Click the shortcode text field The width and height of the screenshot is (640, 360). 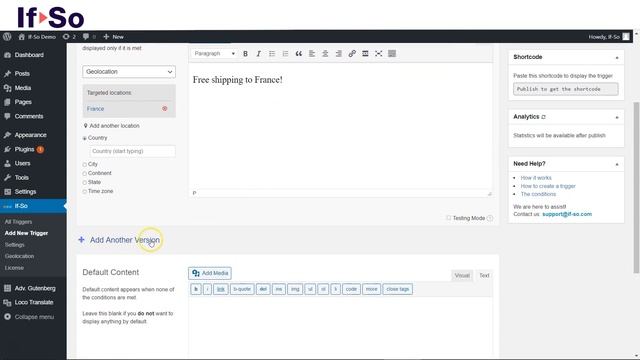coord(566,89)
